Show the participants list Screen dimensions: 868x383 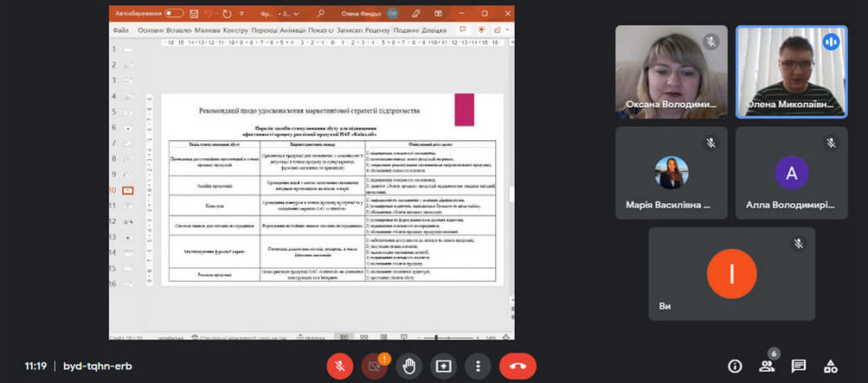[x=767, y=366]
